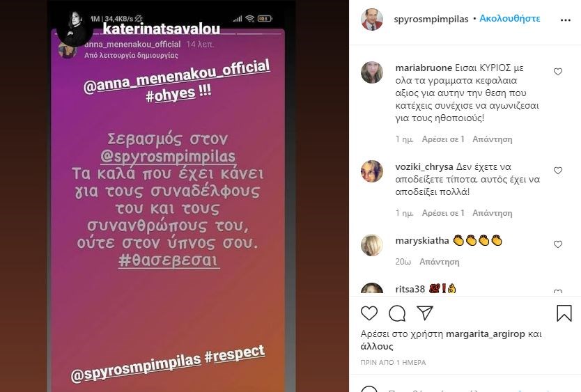Save post with bookmark icon
The width and height of the screenshot is (581, 392).
pos(564,313)
